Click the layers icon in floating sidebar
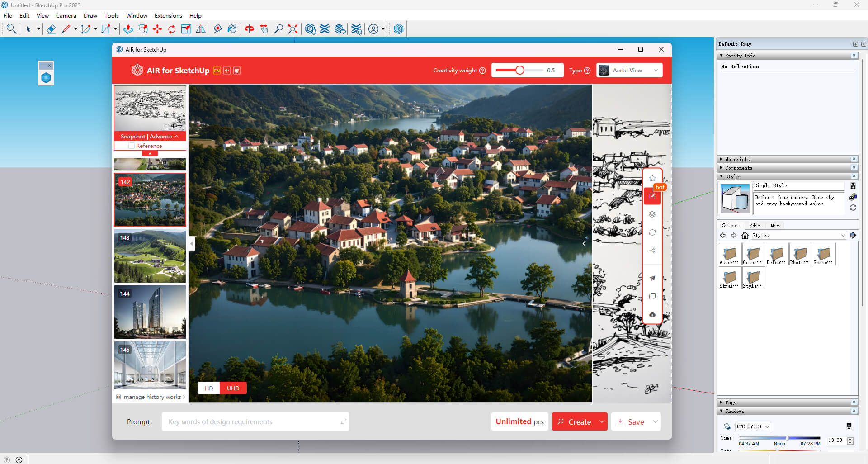This screenshot has height=464, width=868. click(x=652, y=214)
